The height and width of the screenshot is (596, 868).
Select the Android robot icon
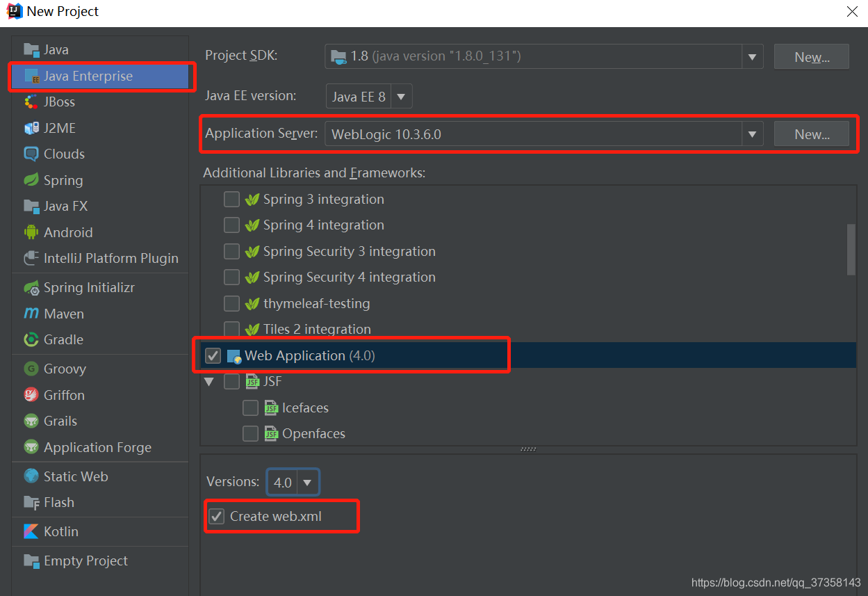(31, 232)
